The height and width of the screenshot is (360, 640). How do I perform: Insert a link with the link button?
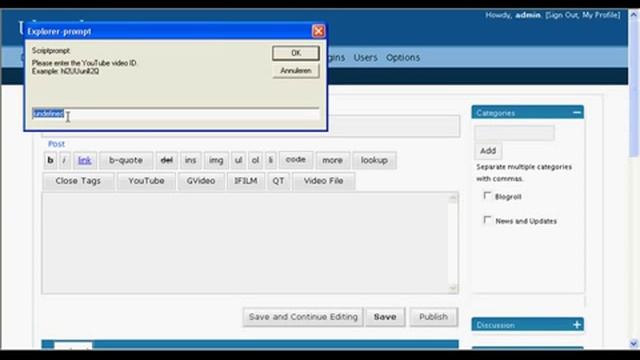point(84,160)
